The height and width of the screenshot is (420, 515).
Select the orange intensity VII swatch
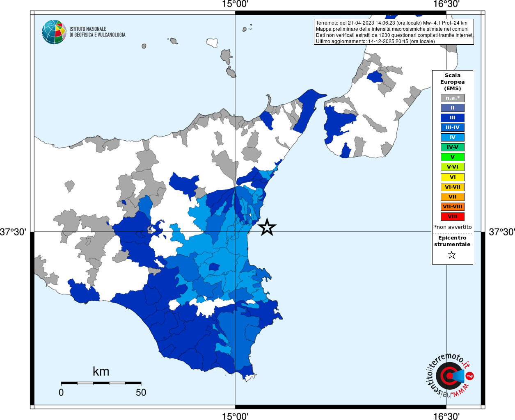pos(453,197)
